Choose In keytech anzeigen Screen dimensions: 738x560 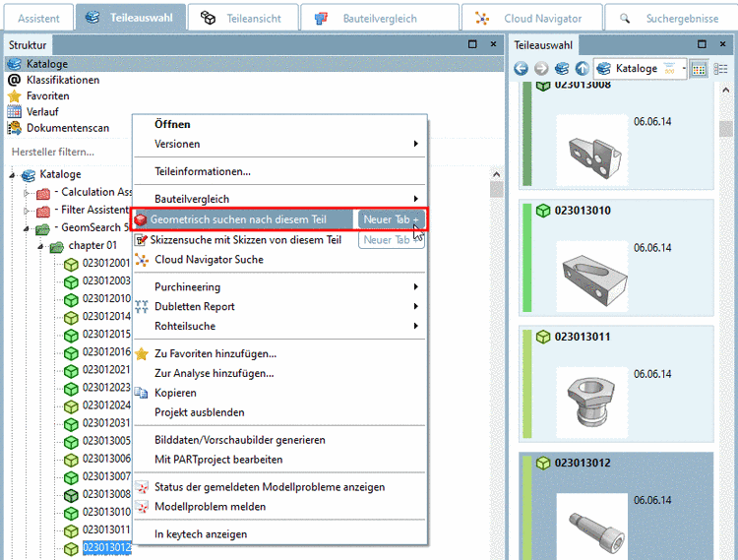201,534
